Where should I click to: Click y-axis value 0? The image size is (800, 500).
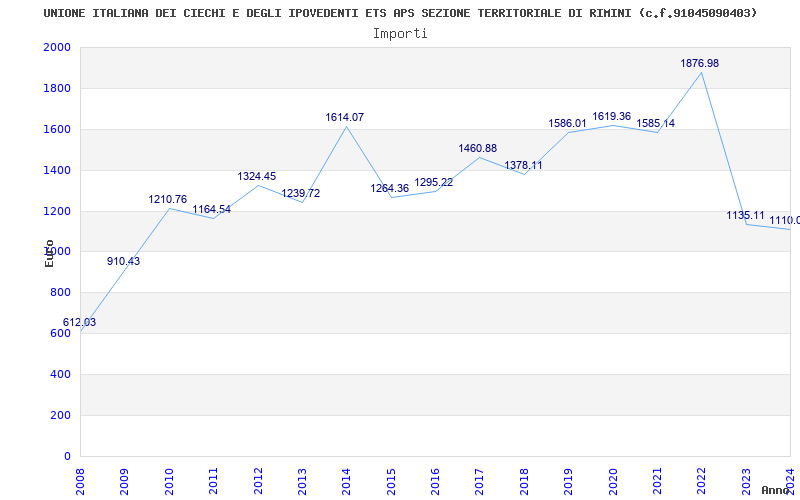(67, 456)
